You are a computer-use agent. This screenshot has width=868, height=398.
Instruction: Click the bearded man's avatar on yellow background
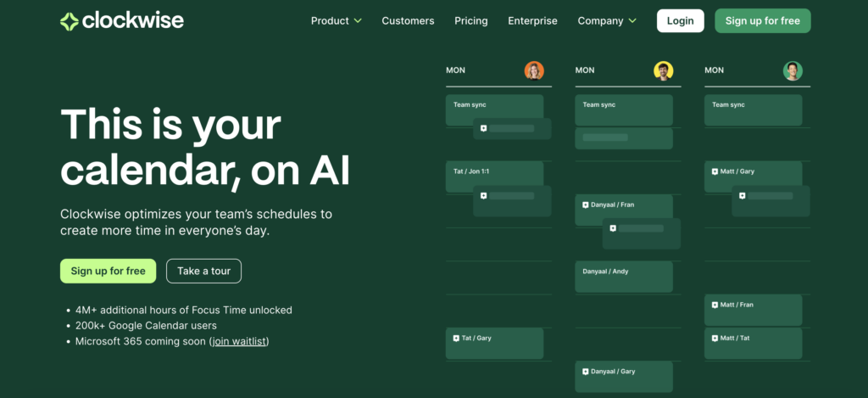coord(663,71)
